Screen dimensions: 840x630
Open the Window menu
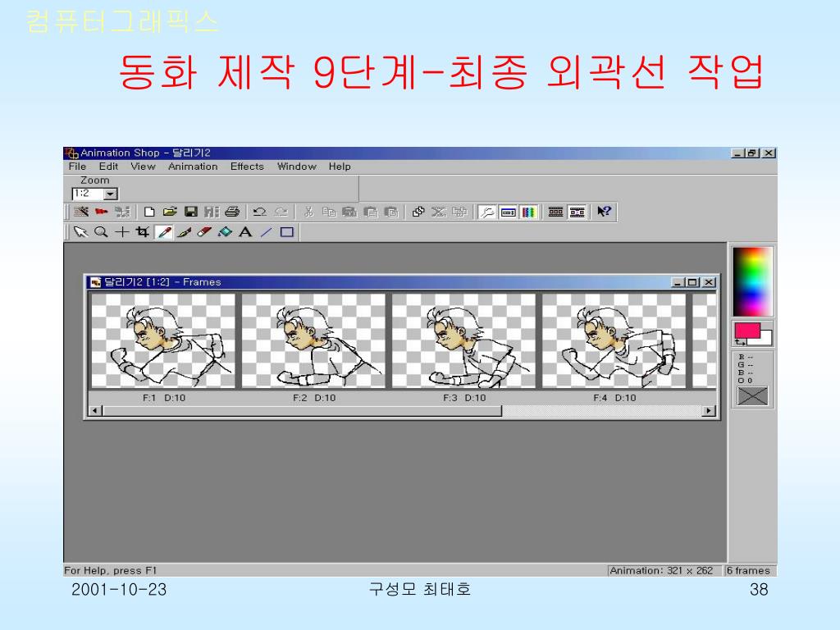(297, 167)
